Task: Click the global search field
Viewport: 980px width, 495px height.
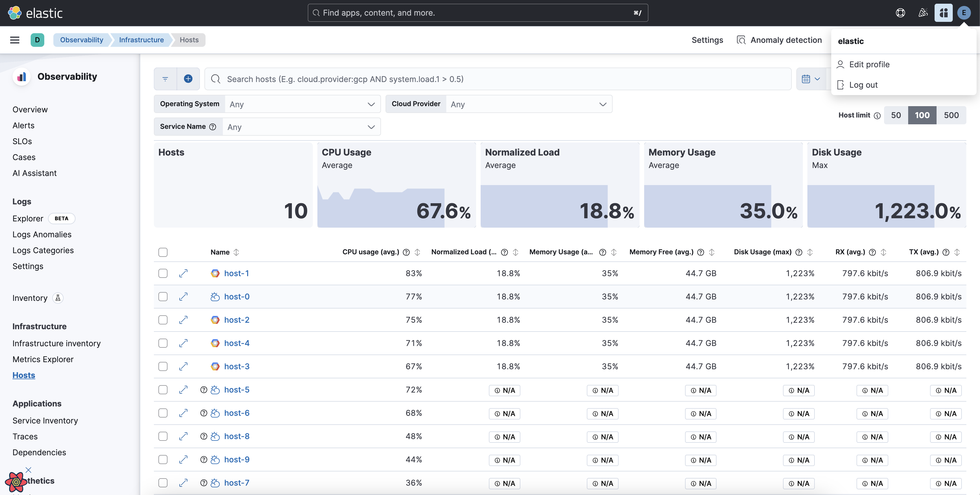Action: tap(478, 13)
